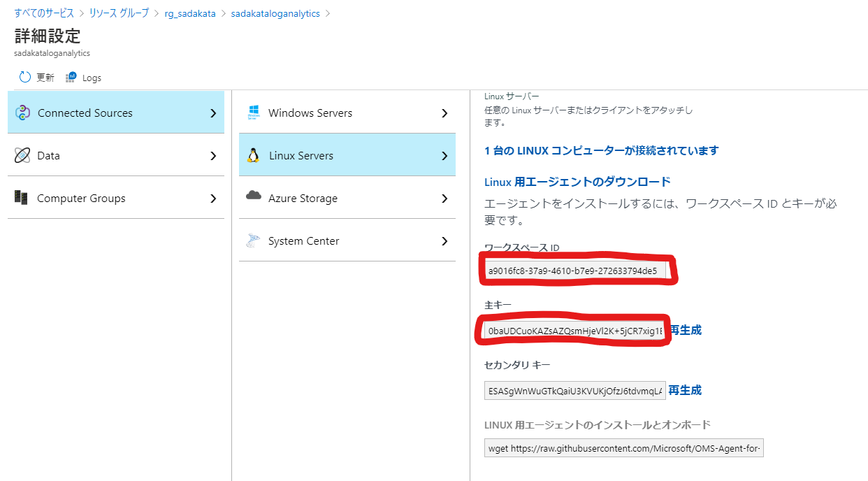
Task: Click the Connected Sources icon
Action: point(22,113)
